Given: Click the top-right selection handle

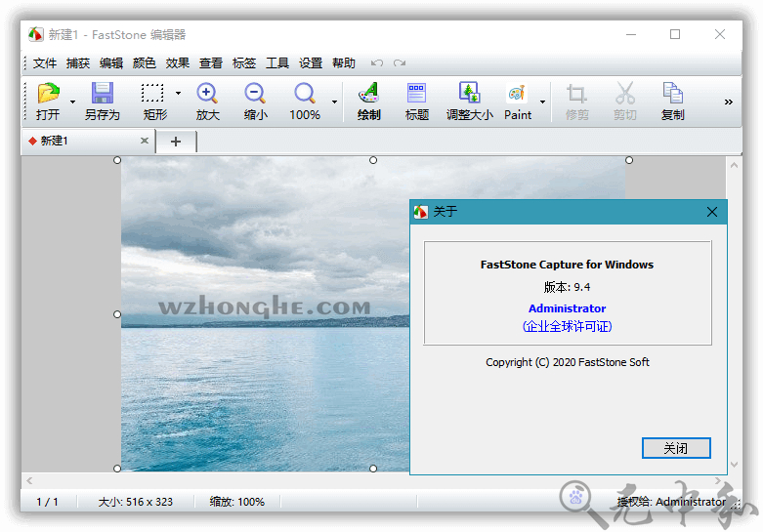Looking at the screenshot, I should click(629, 160).
